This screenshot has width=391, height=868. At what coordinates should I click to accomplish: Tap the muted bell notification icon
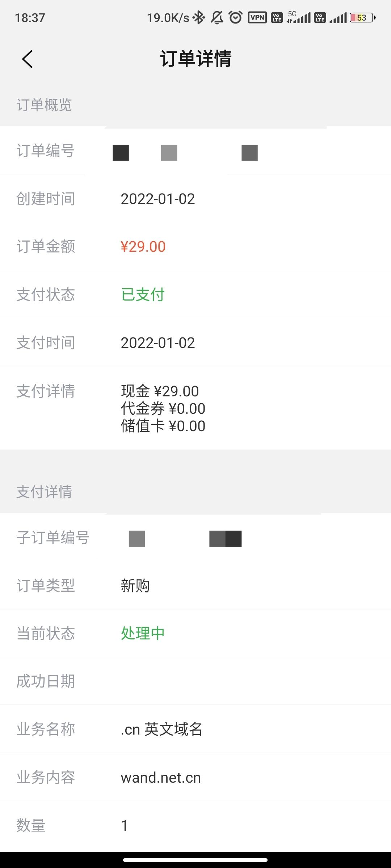[217, 17]
